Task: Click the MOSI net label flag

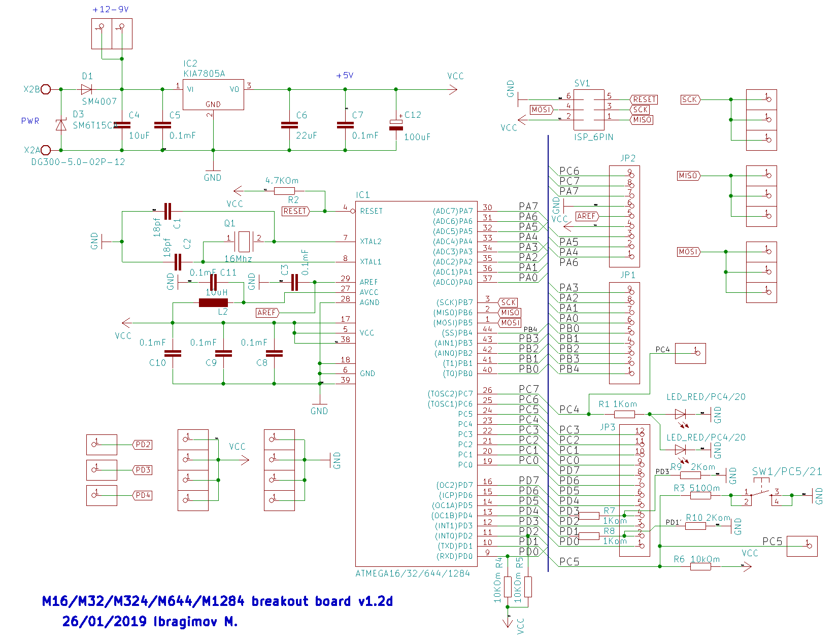Action: tap(540, 109)
